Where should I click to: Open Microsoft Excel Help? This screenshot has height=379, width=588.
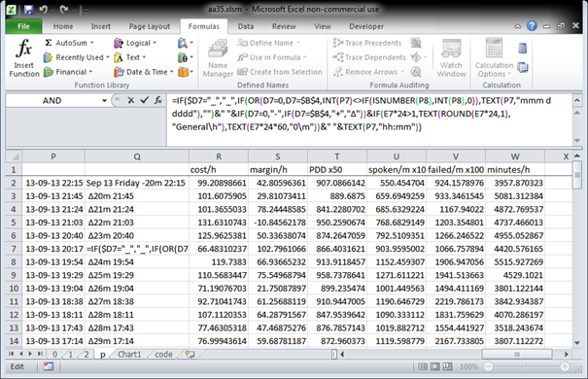click(x=532, y=26)
